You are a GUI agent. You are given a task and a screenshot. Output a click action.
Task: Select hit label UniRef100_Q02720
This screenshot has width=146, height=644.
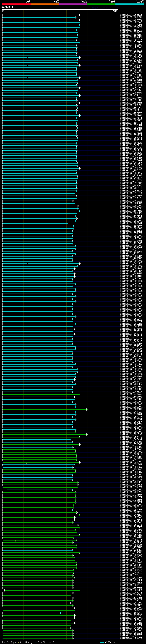[x=131, y=477]
